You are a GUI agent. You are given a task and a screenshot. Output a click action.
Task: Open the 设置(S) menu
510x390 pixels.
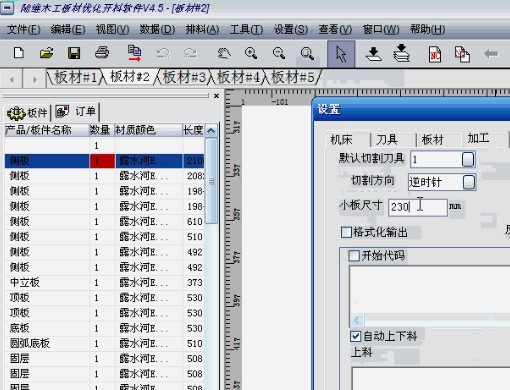point(291,30)
